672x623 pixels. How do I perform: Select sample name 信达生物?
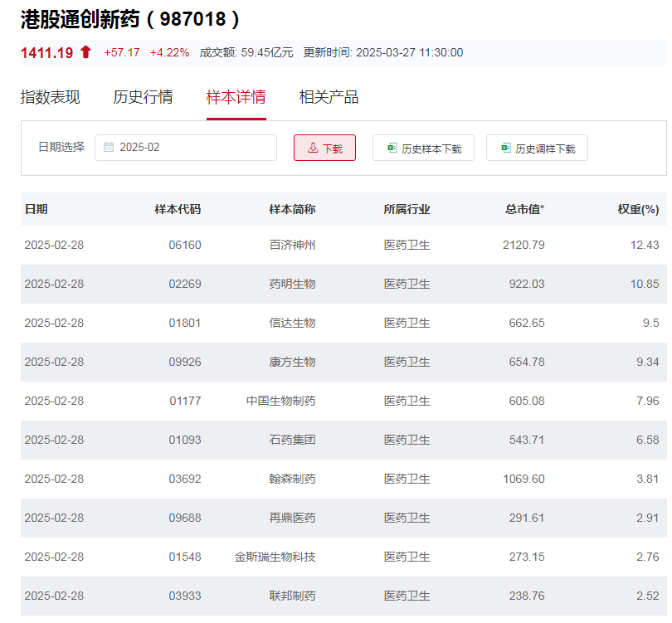coord(292,323)
